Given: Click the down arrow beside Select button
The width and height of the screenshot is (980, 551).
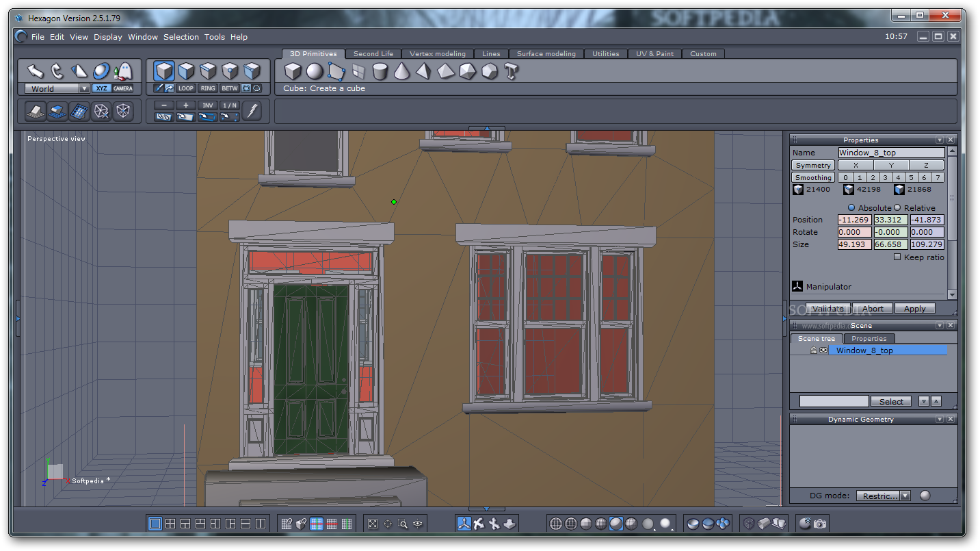Looking at the screenshot, I should [x=924, y=401].
